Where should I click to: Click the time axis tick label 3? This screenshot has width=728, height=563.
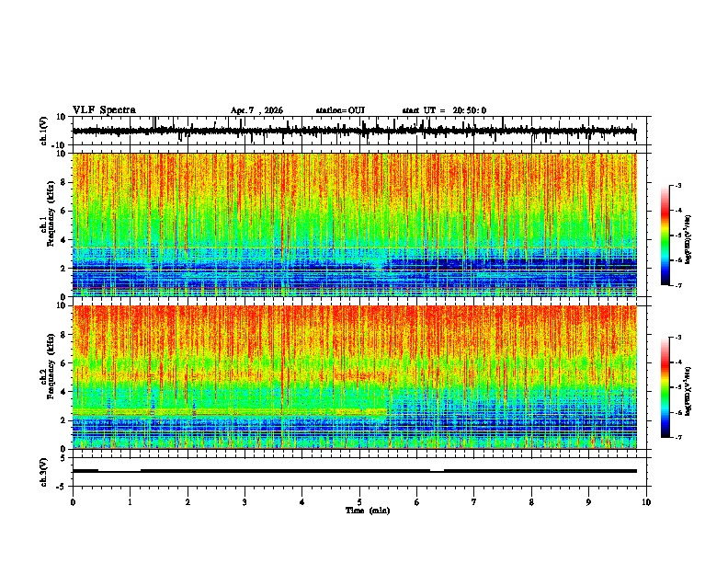pyautogui.click(x=245, y=502)
